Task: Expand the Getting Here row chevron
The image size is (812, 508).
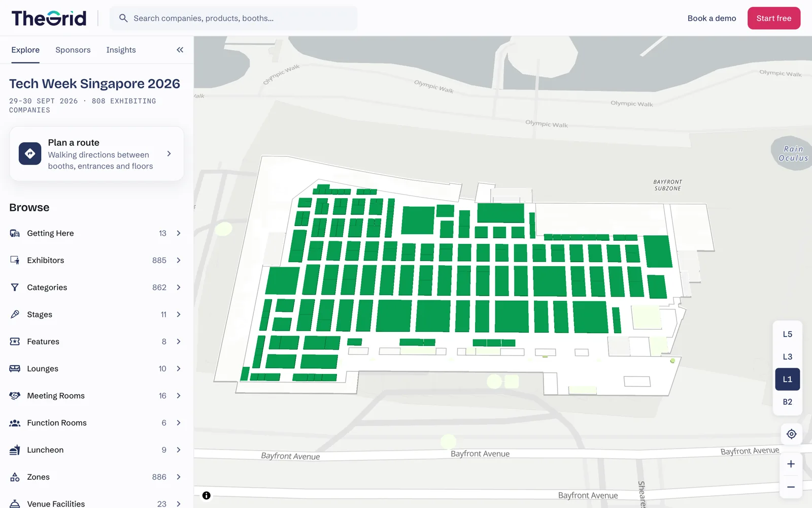Action: coord(179,233)
